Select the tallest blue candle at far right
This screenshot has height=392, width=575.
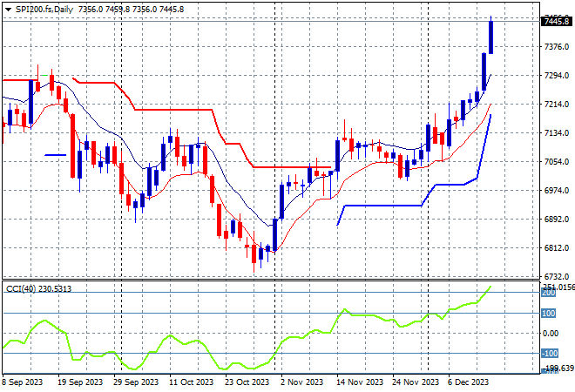pyautogui.click(x=491, y=37)
